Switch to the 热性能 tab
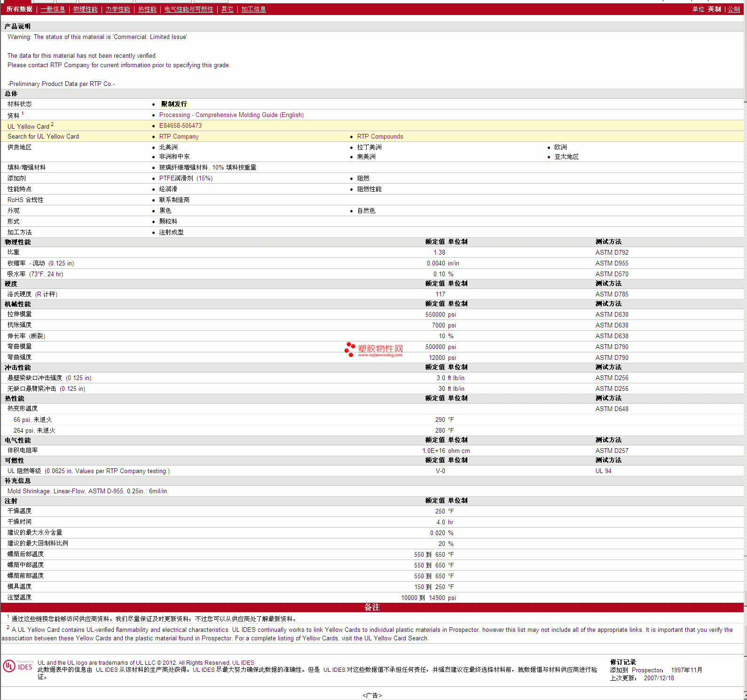This screenshot has height=700, width=747. (147, 9)
